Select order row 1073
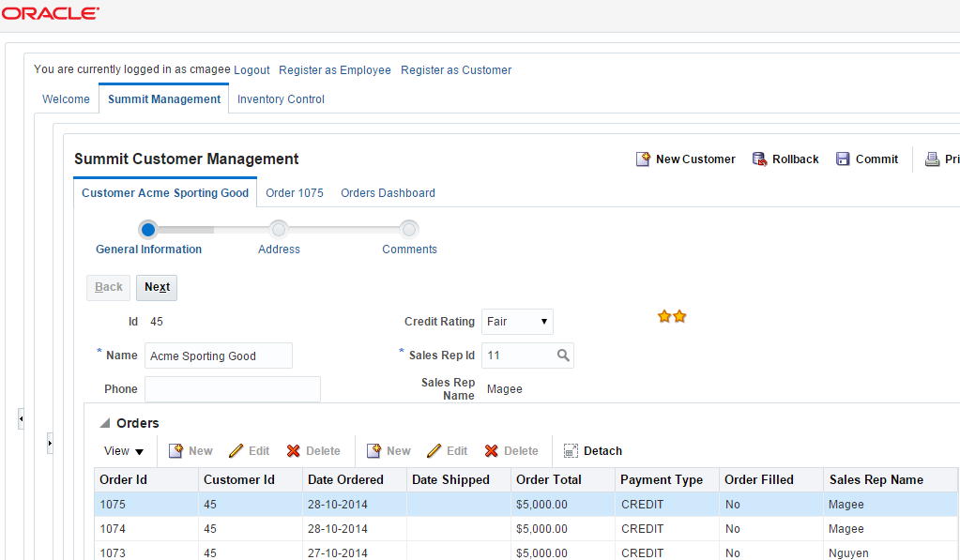 (526, 552)
